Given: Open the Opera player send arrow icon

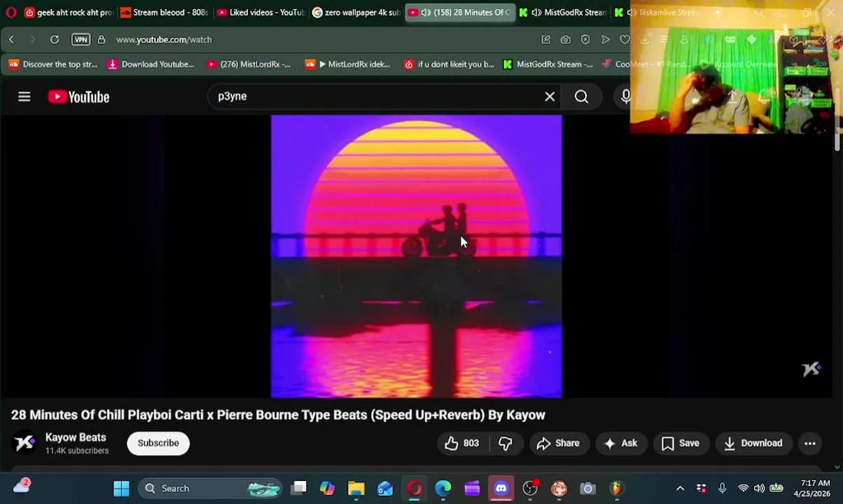Looking at the screenshot, I should [605, 40].
